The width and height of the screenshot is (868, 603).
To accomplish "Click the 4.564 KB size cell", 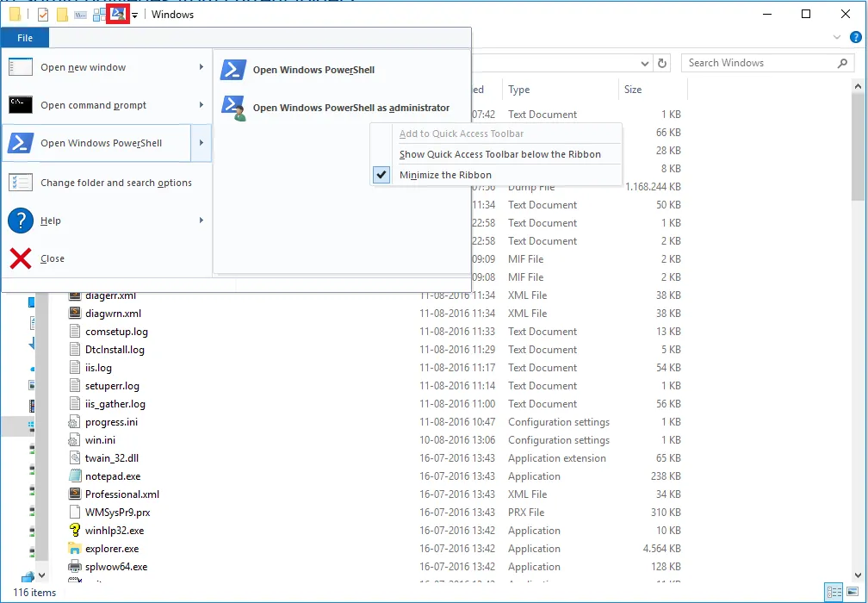I will coord(661,548).
